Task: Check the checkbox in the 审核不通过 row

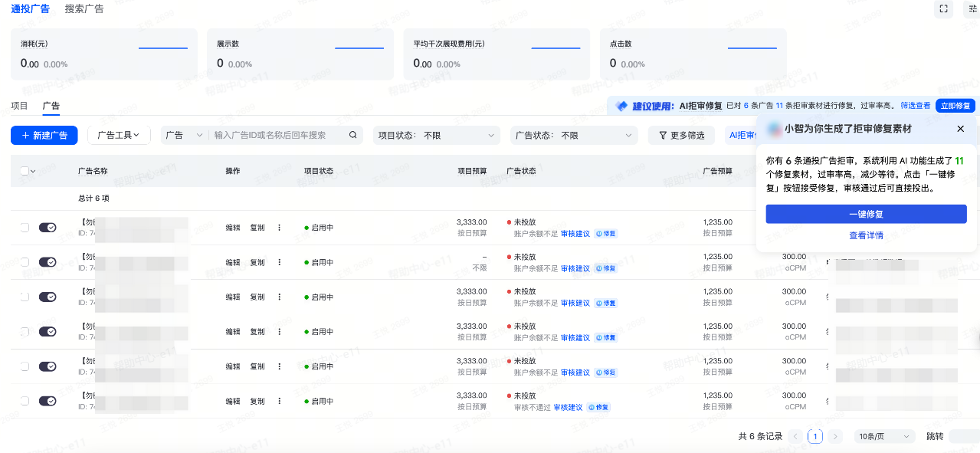Action: [x=25, y=401]
